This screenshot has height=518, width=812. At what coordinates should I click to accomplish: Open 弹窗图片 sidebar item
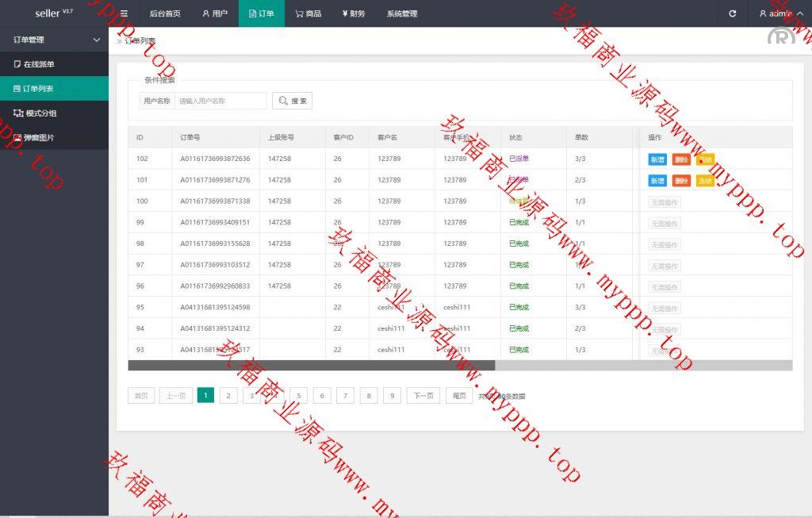[38, 138]
